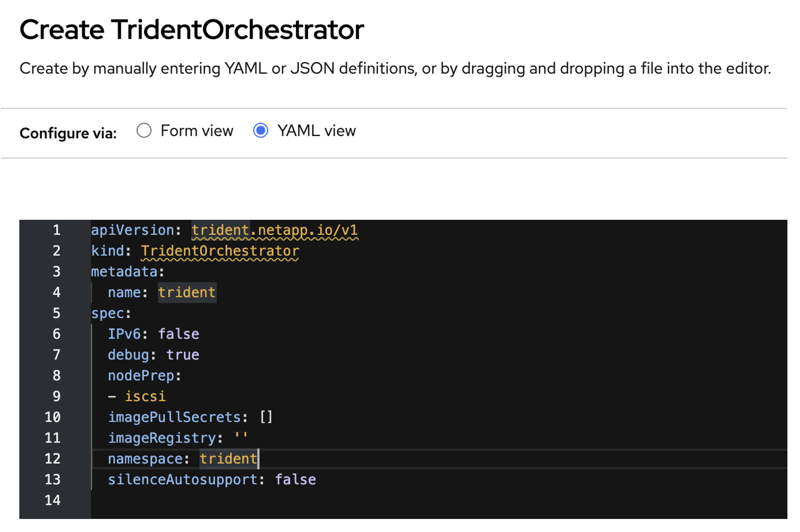Click the iscsi list item
Image resolution: width=800 pixels, height=532 pixels.
pos(145,396)
